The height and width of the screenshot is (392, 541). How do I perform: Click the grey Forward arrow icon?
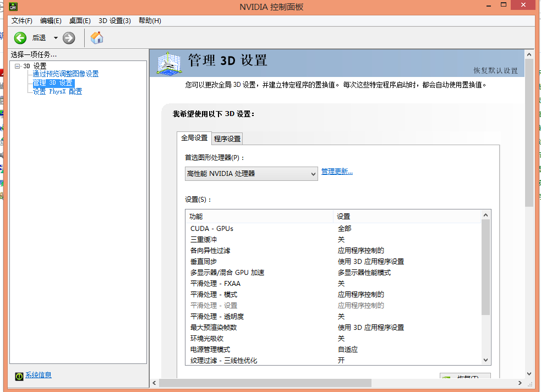[x=69, y=38]
